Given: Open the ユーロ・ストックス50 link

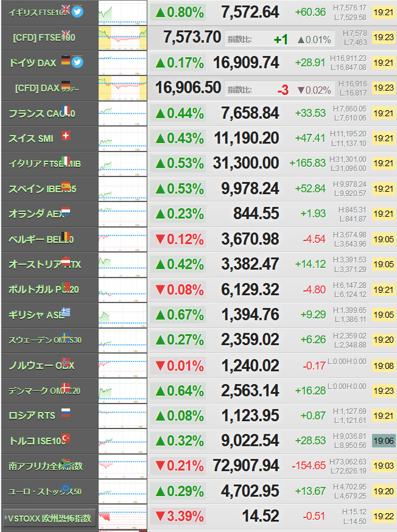Looking at the screenshot, I should [45, 491].
